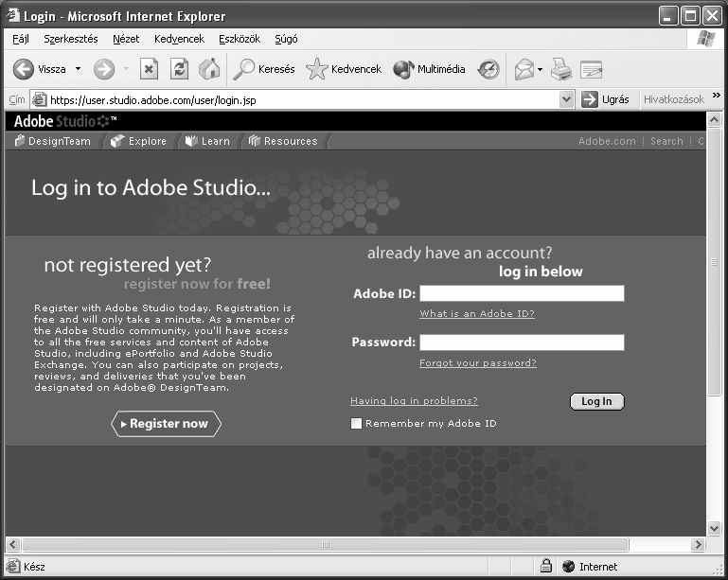Open the mail button dropdown arrow
Screen dimensions: 728x580
[540, 70]
